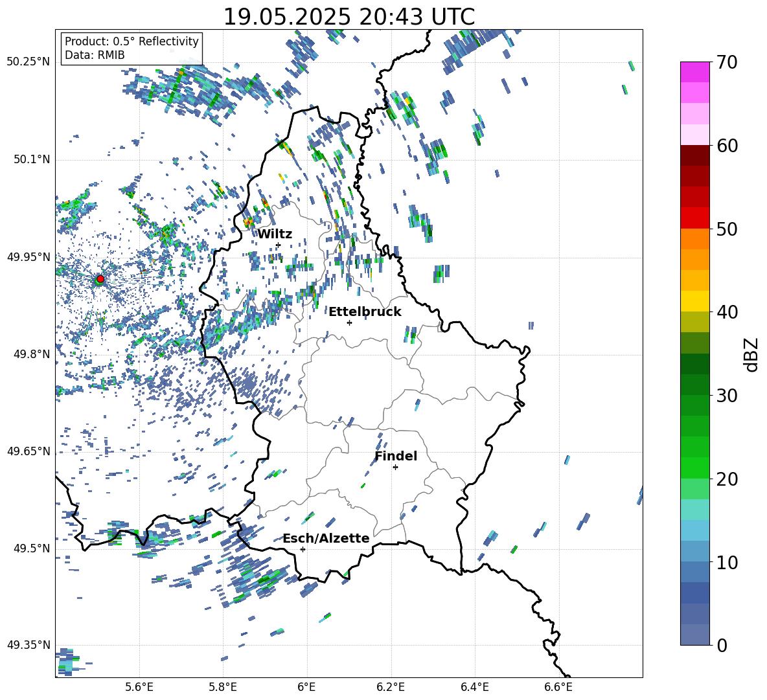Image resolution: width=767 pixels, height=700 pixels.
Task: Click the Ettelbruck station cross marker
Action: [349, 322]
